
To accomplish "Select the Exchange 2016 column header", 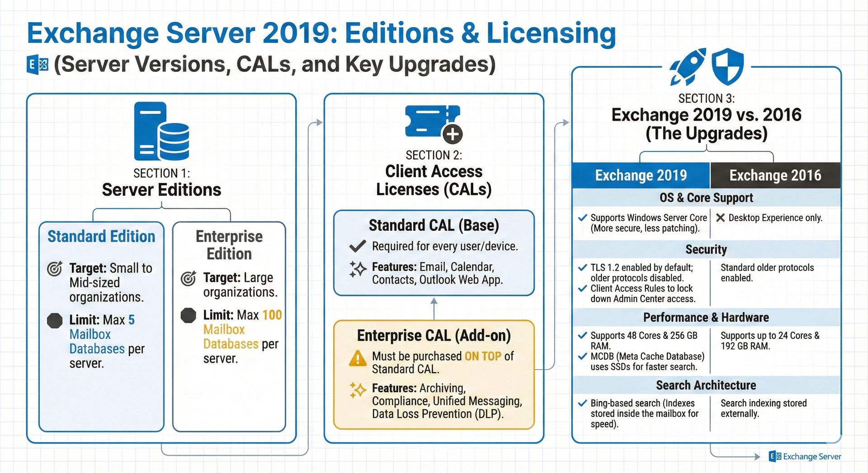I will click(x=775, y=175).
